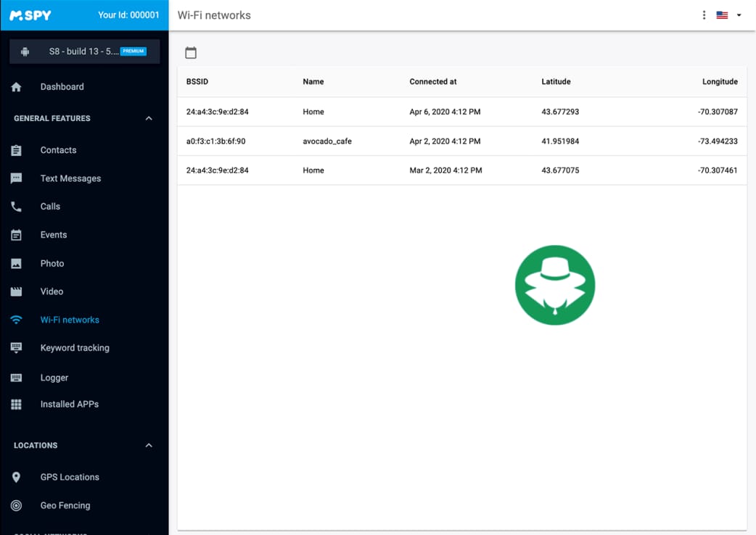756x535 pixels.
Task: Click the Video clapperboard icon
Action: (x=17, y=291)
